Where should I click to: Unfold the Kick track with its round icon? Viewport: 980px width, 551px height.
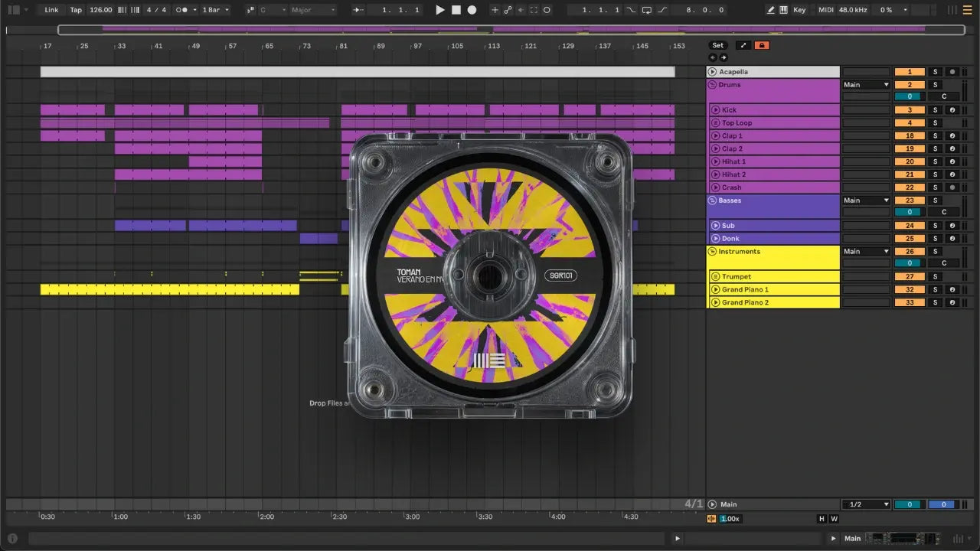(x=714, y=110)
